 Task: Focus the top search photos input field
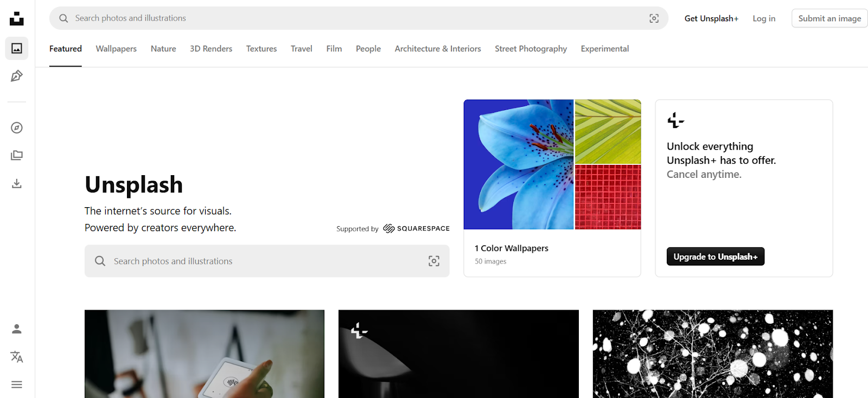pos(359,18)
